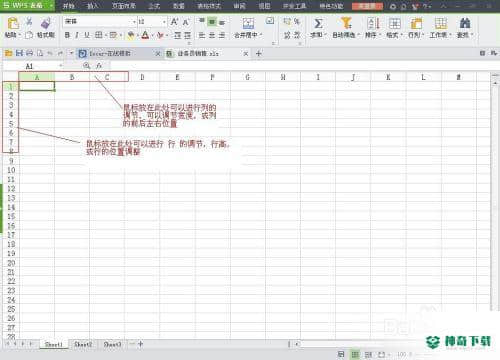
Task: Click the Find binoculars icon
Action: (x=465, y=23)
